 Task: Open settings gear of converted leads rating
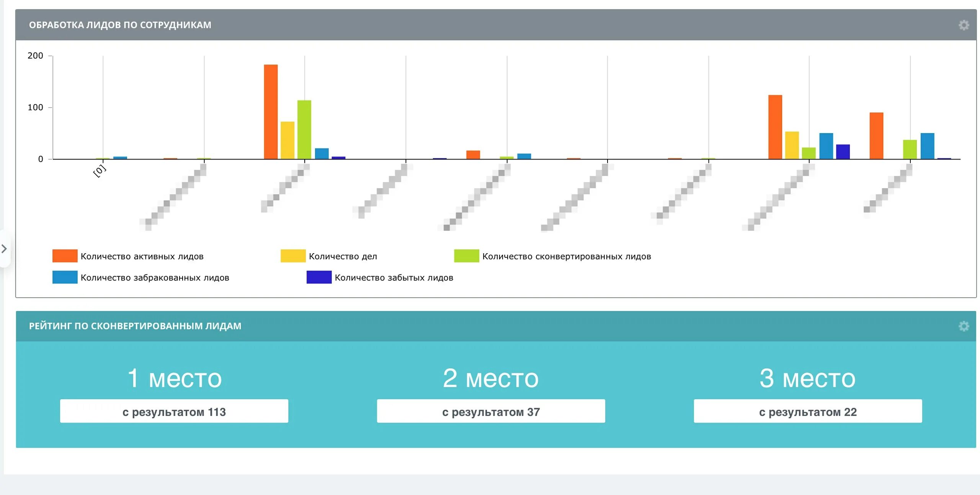(964, 326)
